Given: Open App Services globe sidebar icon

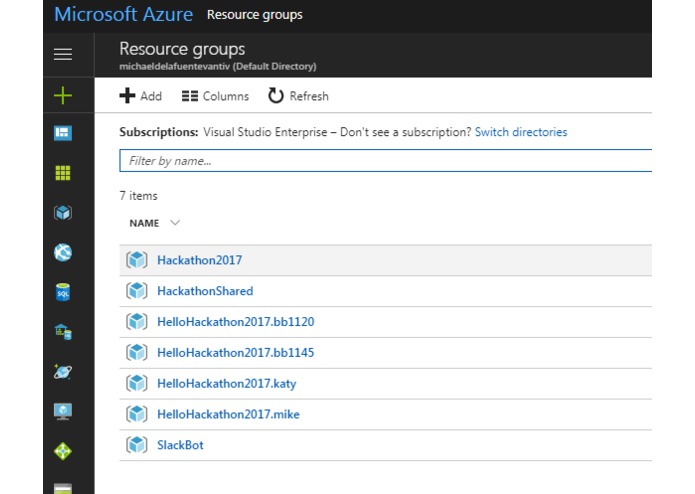Looking at the screenshot, I should tap(62, 253).
